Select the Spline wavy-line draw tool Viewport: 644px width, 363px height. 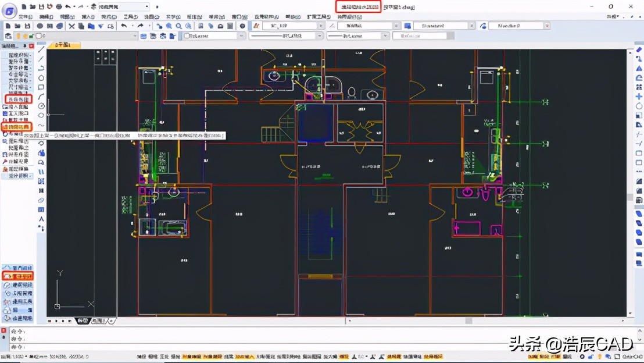(x=41, y=125)
